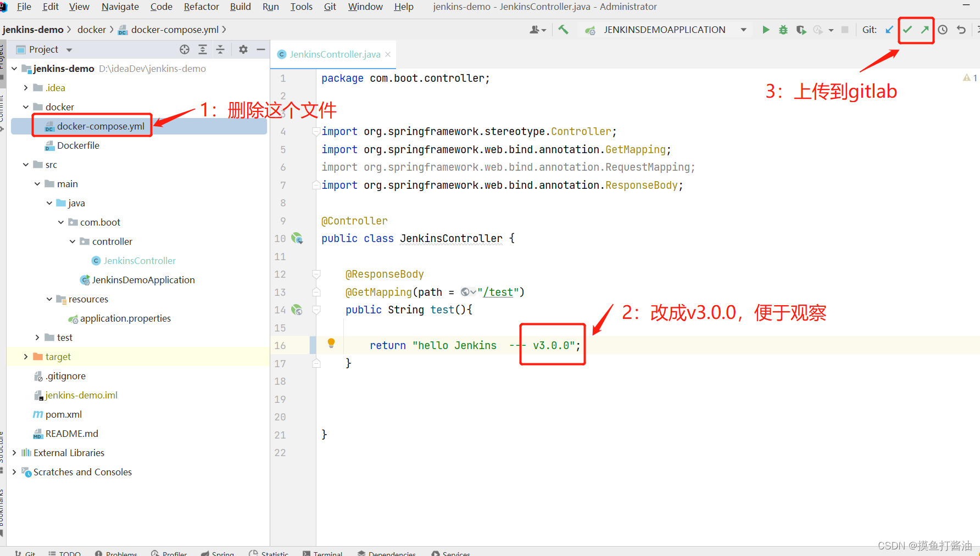
Task: Open the File menu
Action: (24, 7)
